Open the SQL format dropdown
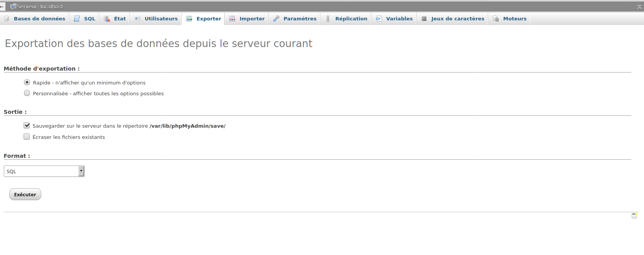 44,171
